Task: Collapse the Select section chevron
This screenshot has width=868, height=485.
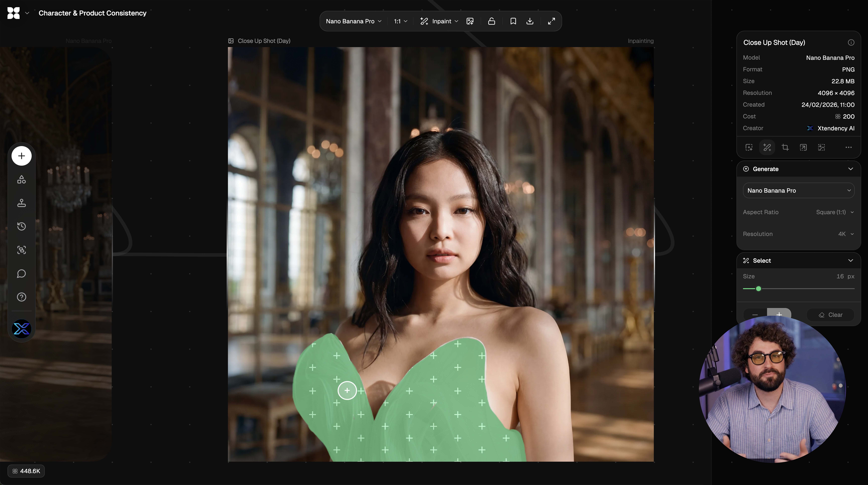Action: coord(850,261)
